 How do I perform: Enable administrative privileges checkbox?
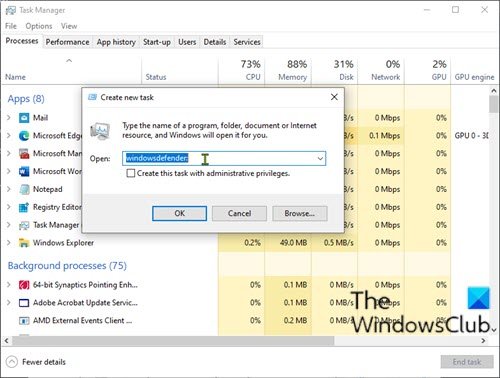[131, 173]
